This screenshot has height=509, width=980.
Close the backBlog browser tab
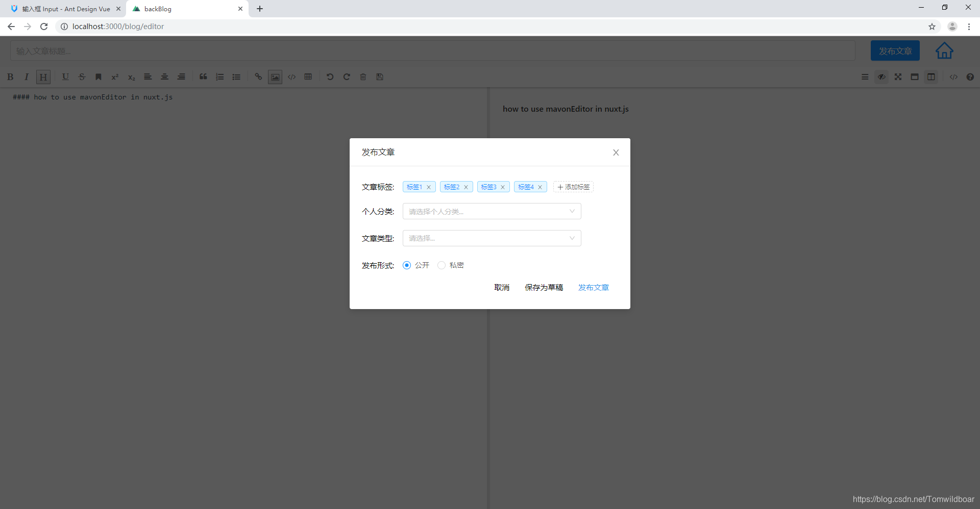pos(240,9)
